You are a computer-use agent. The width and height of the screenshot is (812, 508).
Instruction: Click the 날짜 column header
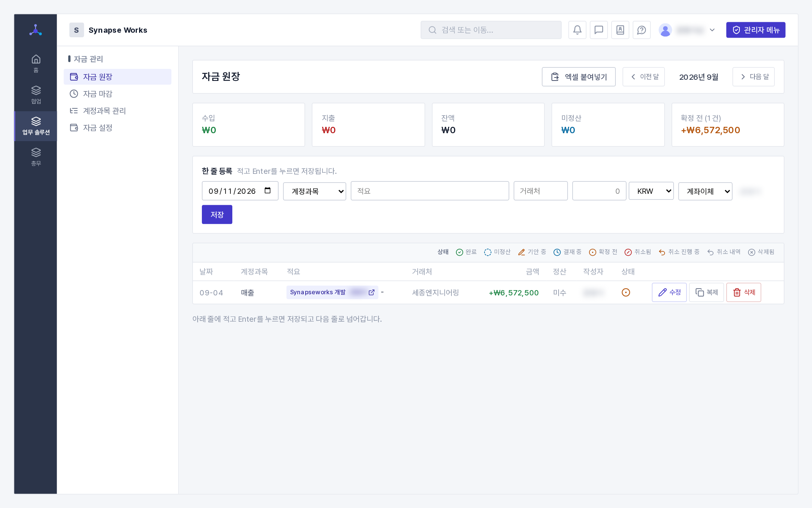[x=206, y=272]
